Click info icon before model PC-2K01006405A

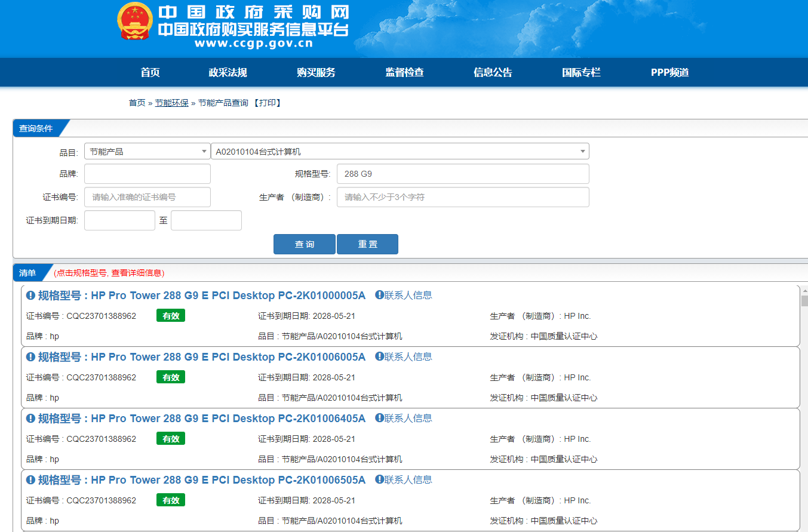(x=31, y=419)
